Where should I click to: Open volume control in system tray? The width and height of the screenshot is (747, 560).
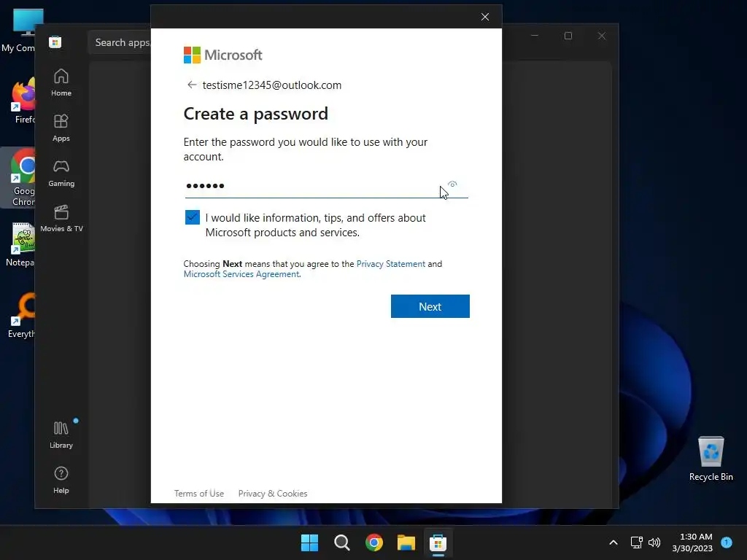click(x=654, y=542)
